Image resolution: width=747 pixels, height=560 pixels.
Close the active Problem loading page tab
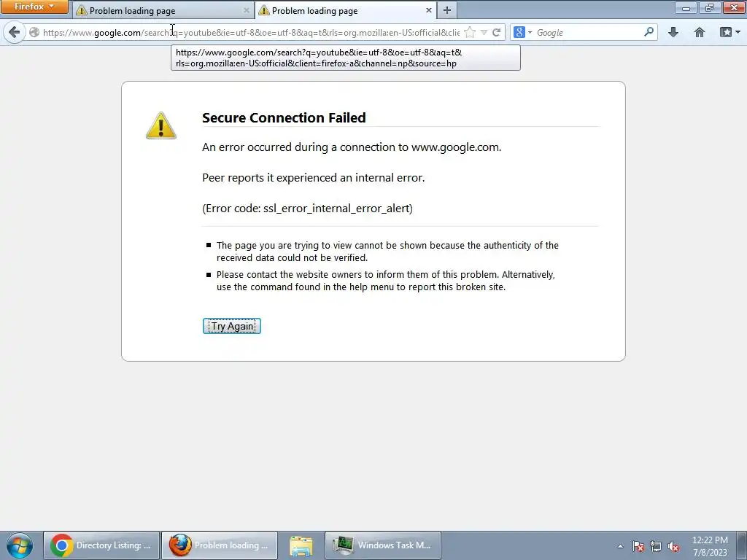click(x=428, y=10)
